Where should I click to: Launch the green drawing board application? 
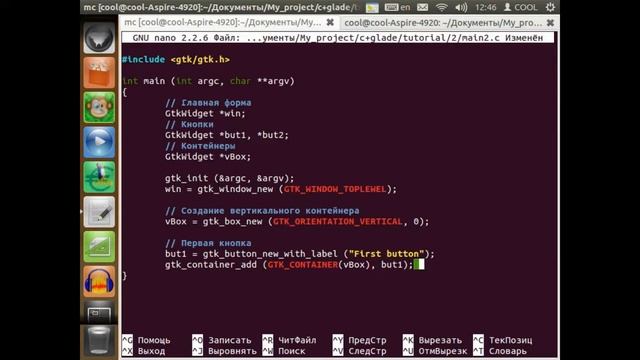point(99,247)
